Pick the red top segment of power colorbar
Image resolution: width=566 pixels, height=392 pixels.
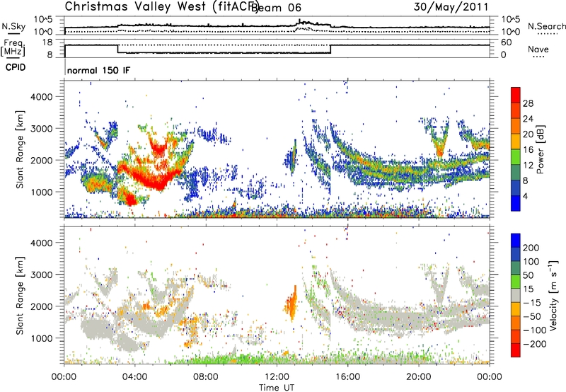pos(516,95)
